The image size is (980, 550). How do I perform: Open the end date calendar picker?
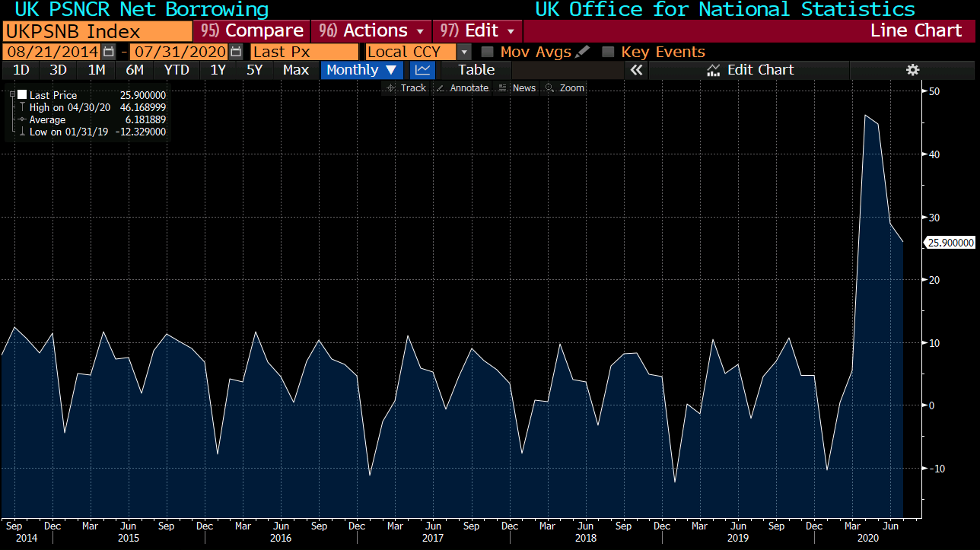click(x=236, y=52)
